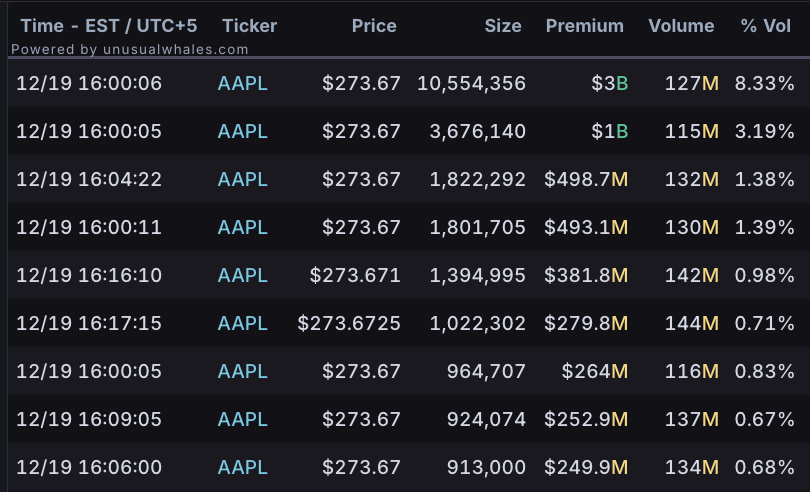Click the $498.7M premium cell
This screenshot has width=810, height=492.
[x=586, y=179]
